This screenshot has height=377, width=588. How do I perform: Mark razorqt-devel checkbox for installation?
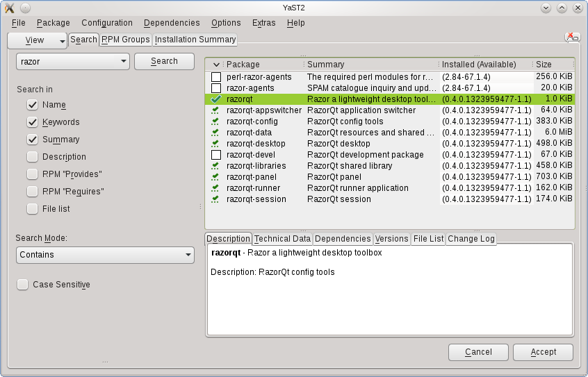coord(216,155)
